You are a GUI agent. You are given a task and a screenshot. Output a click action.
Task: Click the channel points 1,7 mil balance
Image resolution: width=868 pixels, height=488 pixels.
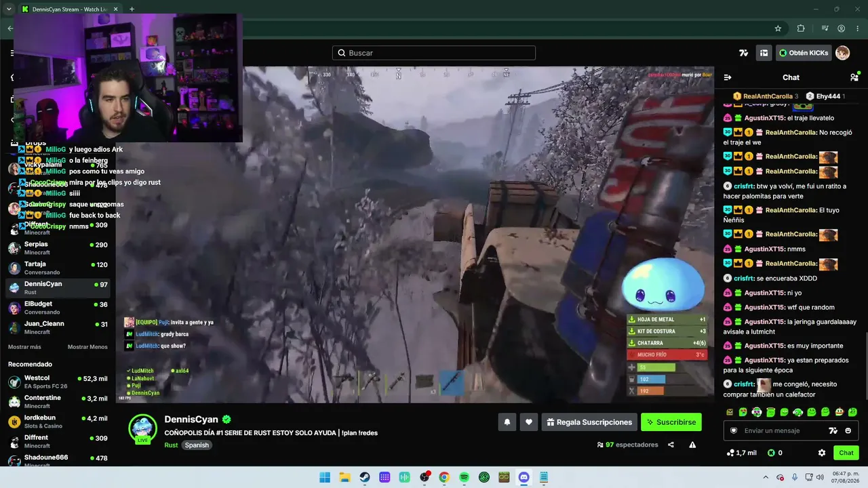point(741,453)
